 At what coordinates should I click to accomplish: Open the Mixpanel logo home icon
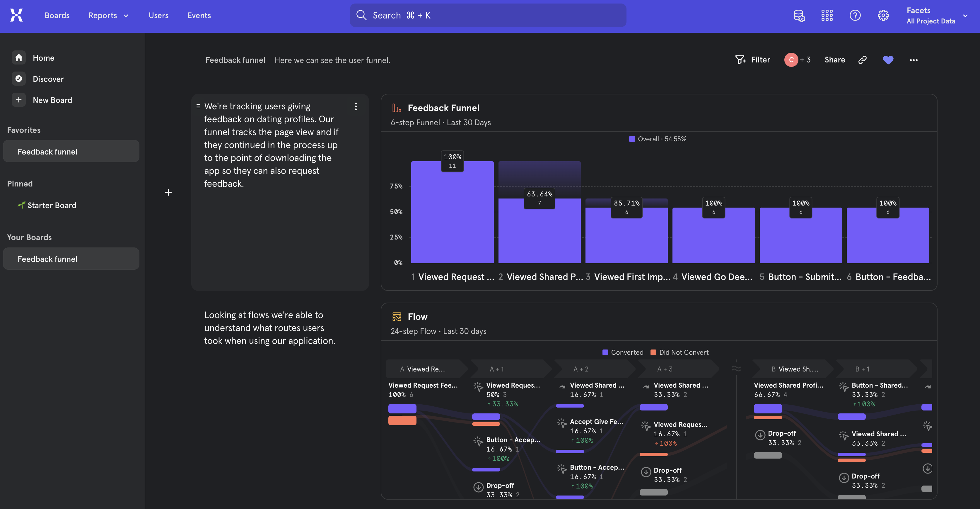tap(16, 15)
